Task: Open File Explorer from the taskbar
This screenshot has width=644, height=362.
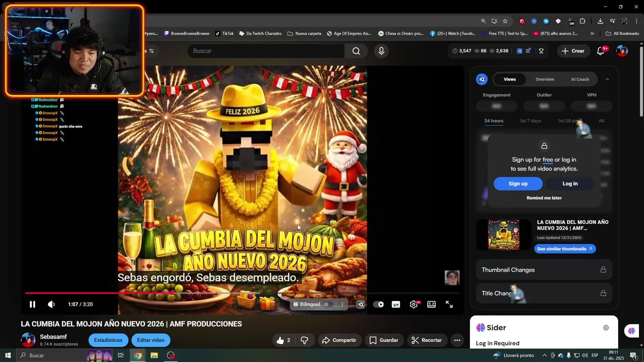Action: tap(154, 355)
